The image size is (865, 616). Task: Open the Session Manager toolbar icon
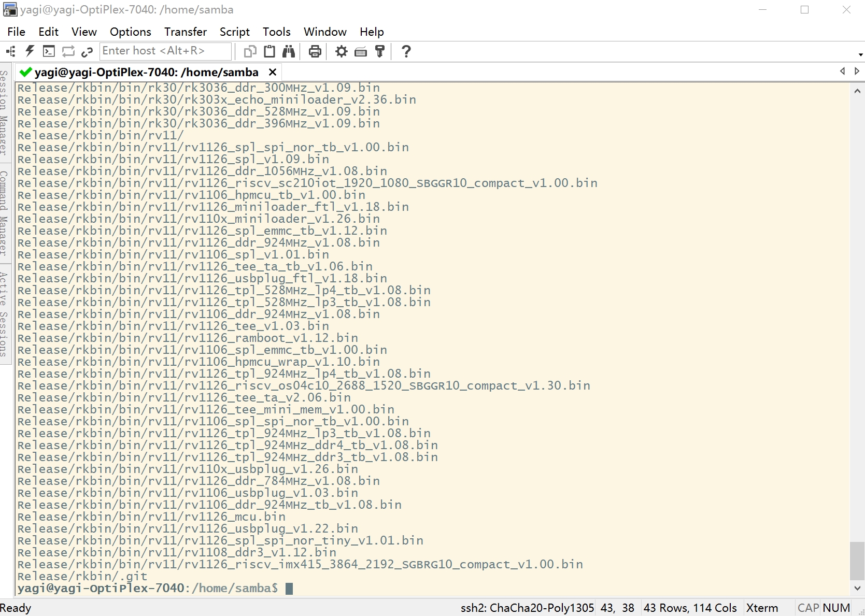(x=10, y=51)
